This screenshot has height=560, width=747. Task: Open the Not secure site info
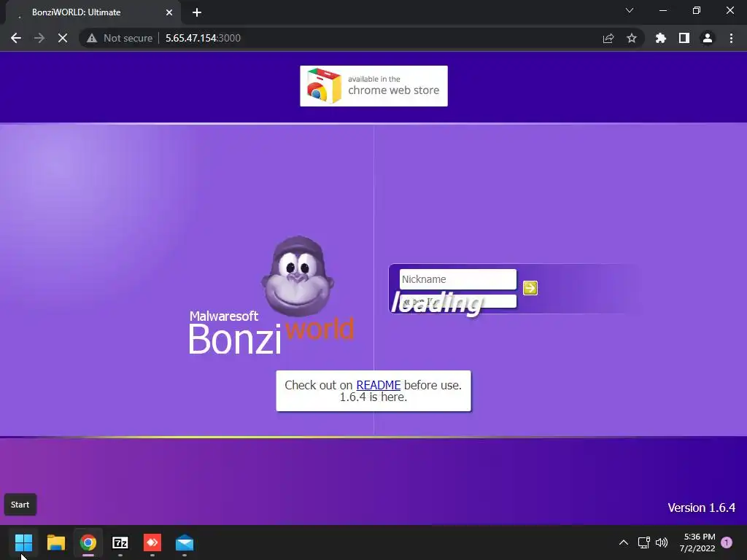120,38
